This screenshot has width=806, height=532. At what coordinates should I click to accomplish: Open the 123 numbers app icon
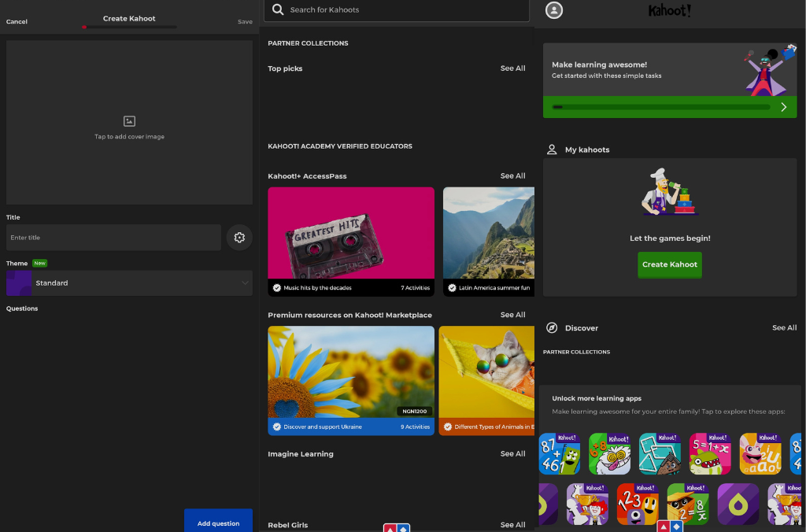[x=638, y=504]
